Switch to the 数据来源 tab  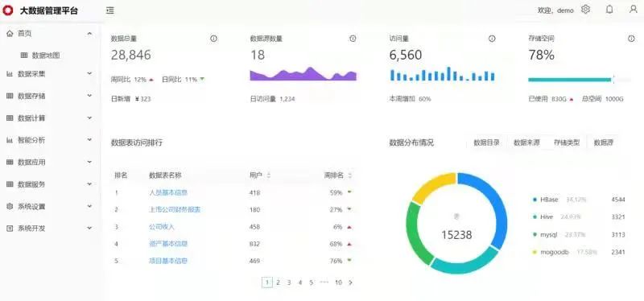click(527, 142)
